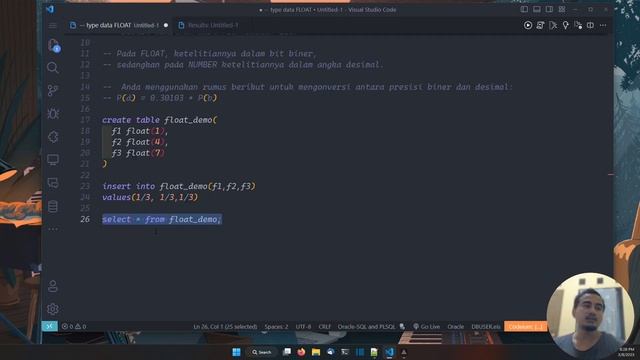640x360 pixels.
Task: Open the Source Control view
Action: (x=53, y=90)
